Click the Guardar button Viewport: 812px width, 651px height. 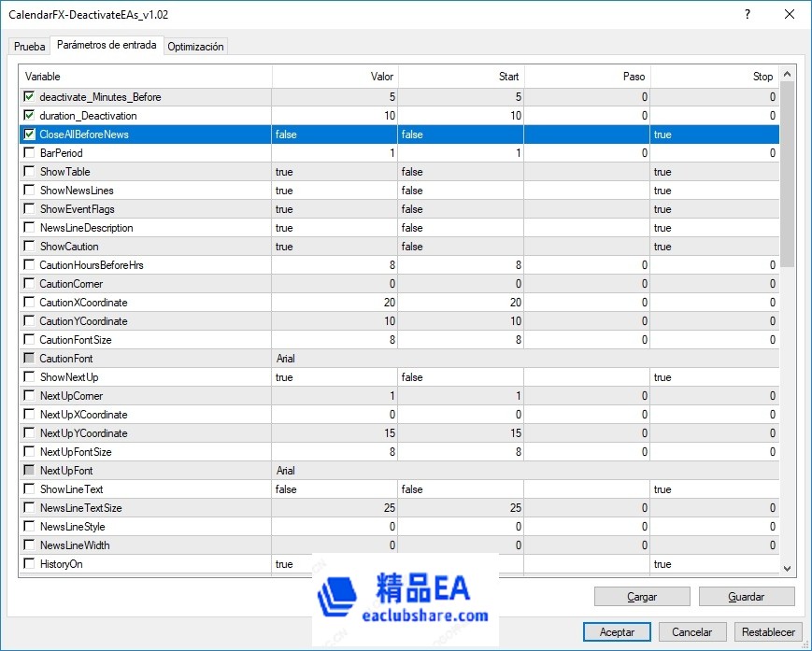click(x=746, y=596)
